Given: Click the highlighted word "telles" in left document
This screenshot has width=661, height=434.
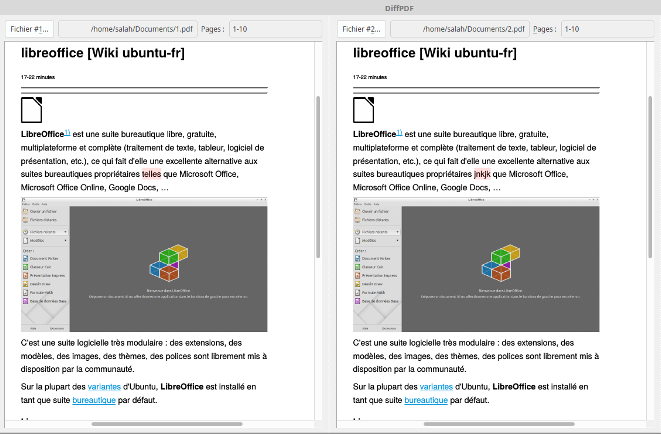Looking at the screenshot, I should (151, 174).
